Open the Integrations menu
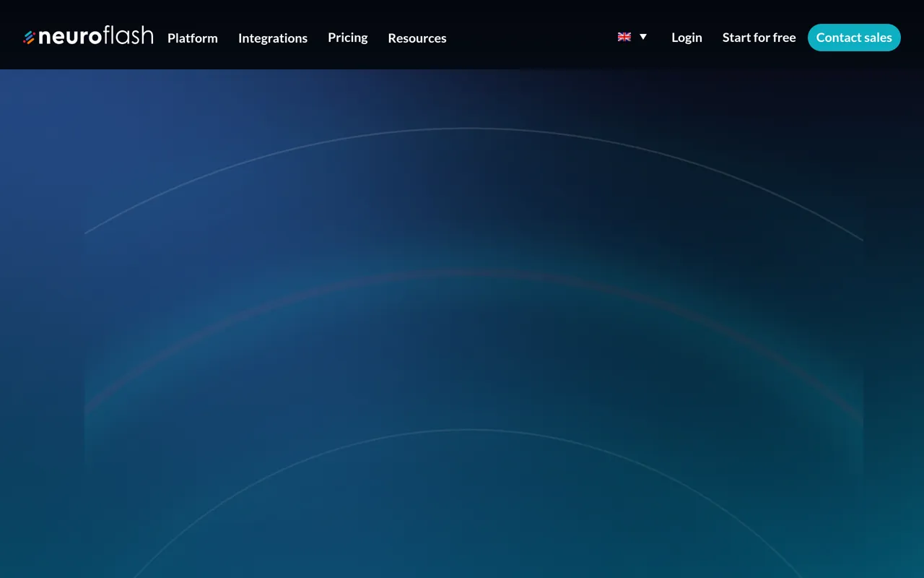 273,38
